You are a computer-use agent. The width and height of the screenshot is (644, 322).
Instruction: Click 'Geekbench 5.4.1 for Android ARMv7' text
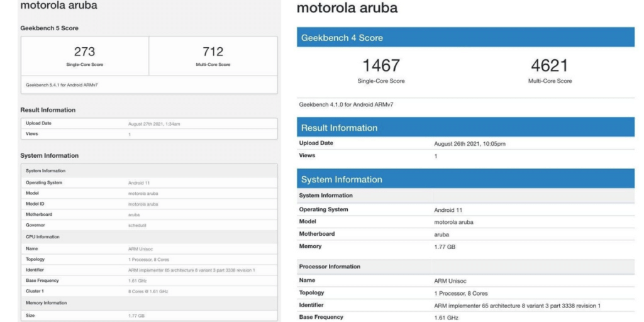pos(62,85)
